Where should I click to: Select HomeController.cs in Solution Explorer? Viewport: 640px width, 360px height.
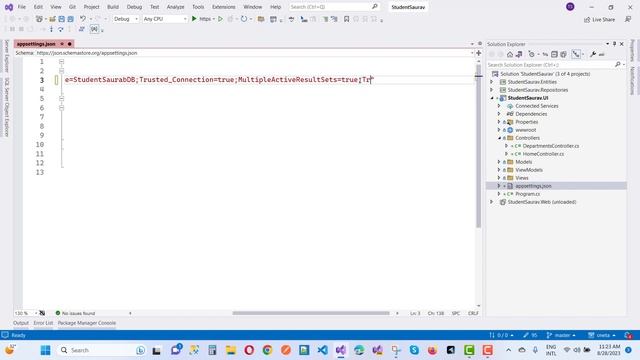[x=543, y=154]
